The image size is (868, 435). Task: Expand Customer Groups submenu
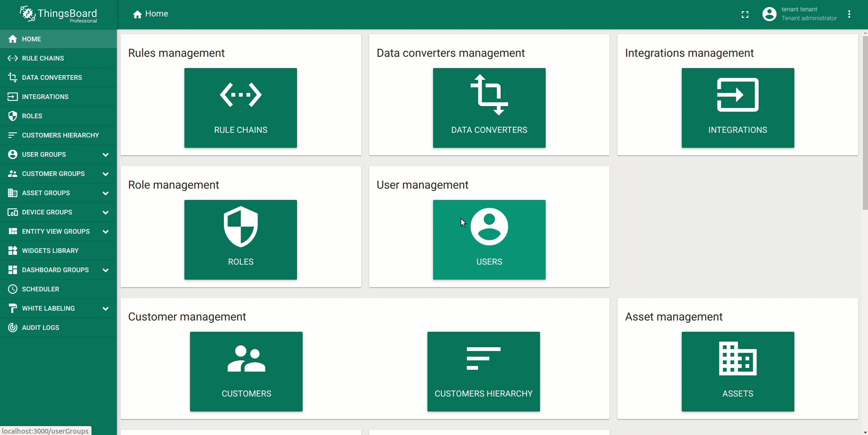106,174
